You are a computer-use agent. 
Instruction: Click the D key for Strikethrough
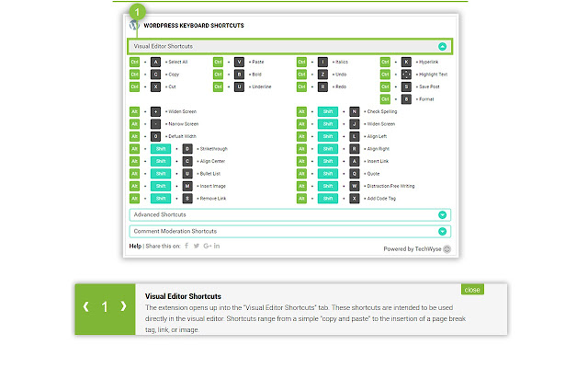point(187,149)
